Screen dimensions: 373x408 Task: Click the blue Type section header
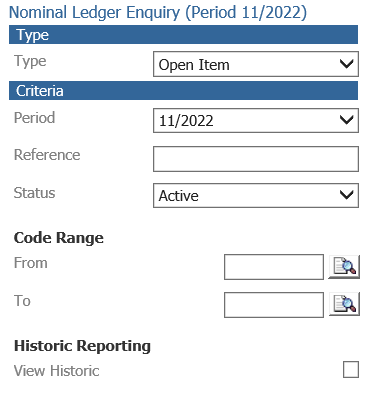coord(183,34)
